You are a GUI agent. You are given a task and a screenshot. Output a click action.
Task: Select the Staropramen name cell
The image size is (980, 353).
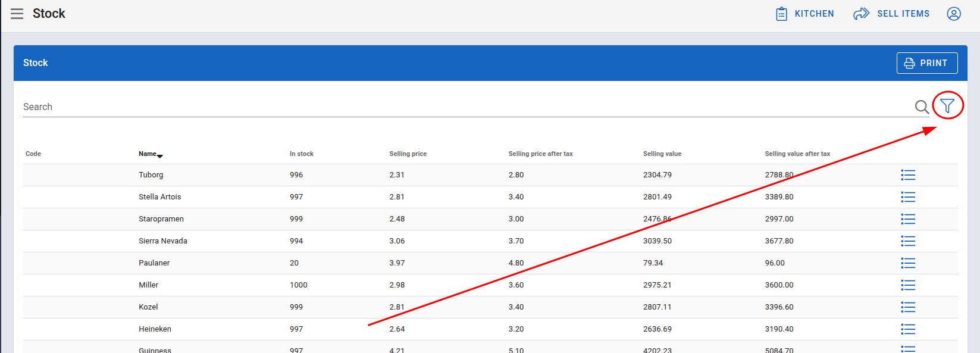click(x=161, y=219)
